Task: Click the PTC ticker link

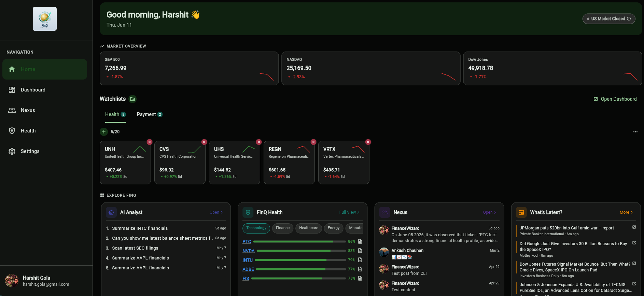Action: tap(247, 242)
